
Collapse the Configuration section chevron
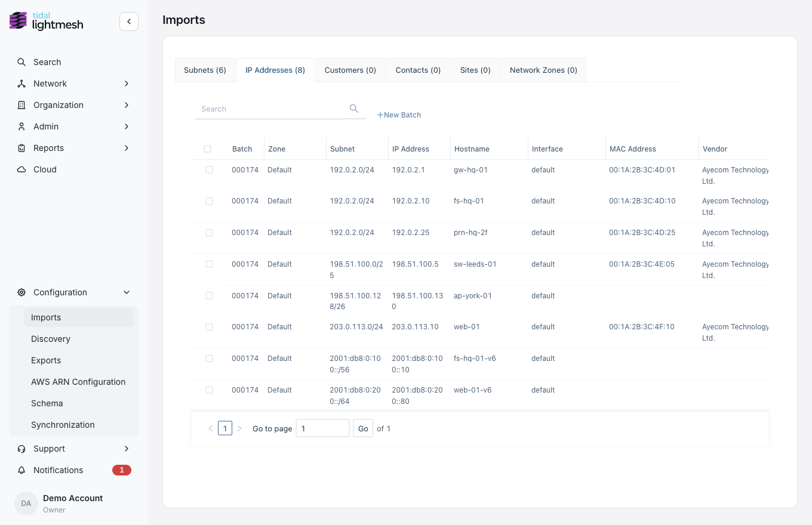click(x=127, y=292)
